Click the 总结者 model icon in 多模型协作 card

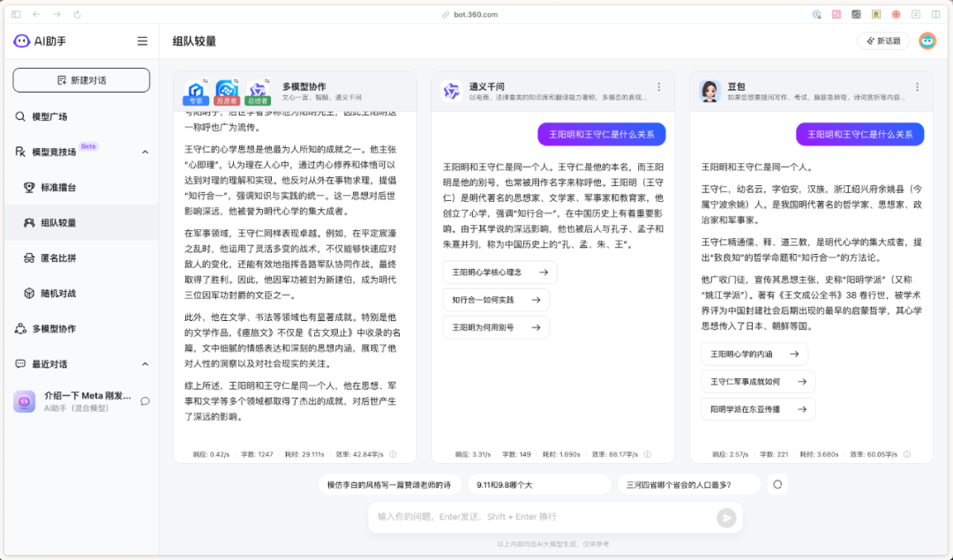258,93
